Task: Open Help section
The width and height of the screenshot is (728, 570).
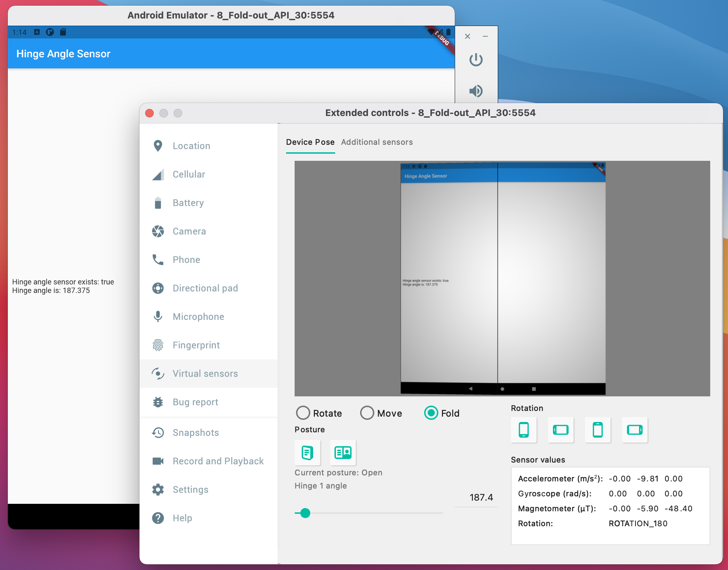Action: [182, 519]
